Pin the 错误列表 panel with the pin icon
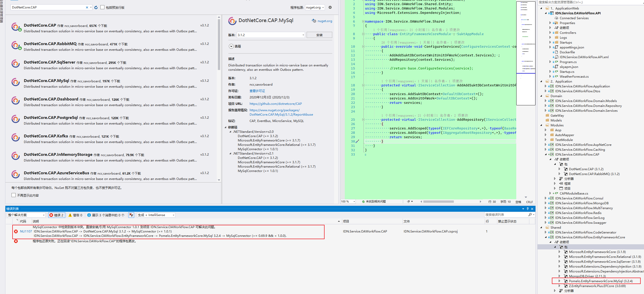 (x=527, y=209)
